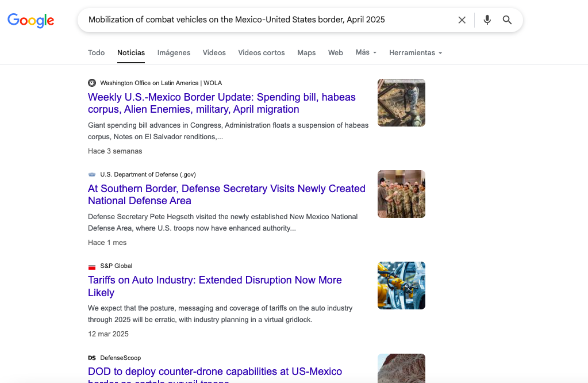This screenshot has height=383, width=588.
Task: Open Tariffs on Auto Industry article
Action: click(215, 286)
